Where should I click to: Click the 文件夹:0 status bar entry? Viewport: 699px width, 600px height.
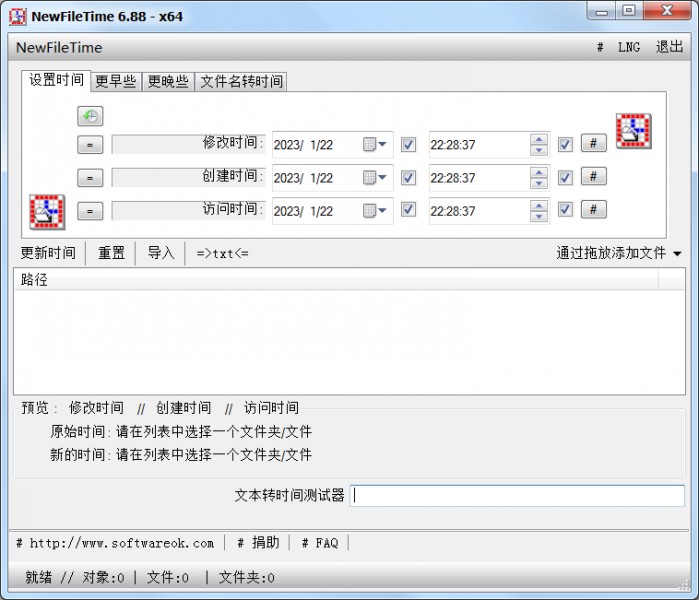pyautogui.click(x=247, y=578)
